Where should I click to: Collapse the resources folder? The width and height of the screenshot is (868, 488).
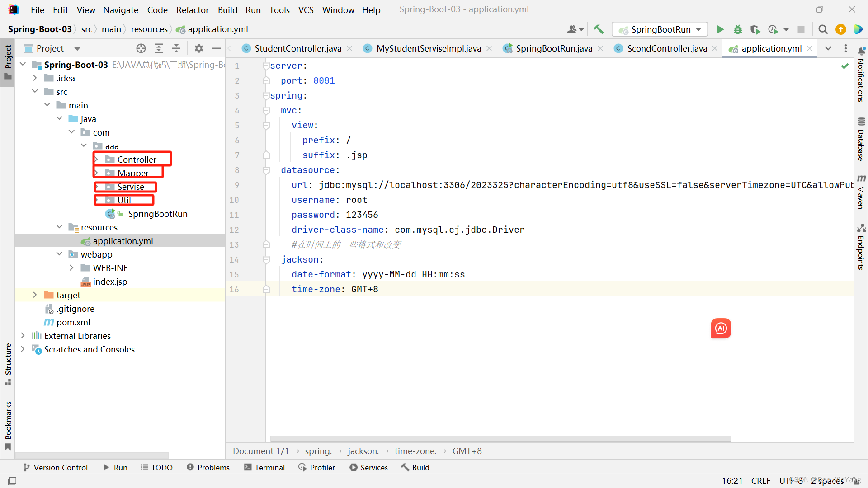point(59,227)
